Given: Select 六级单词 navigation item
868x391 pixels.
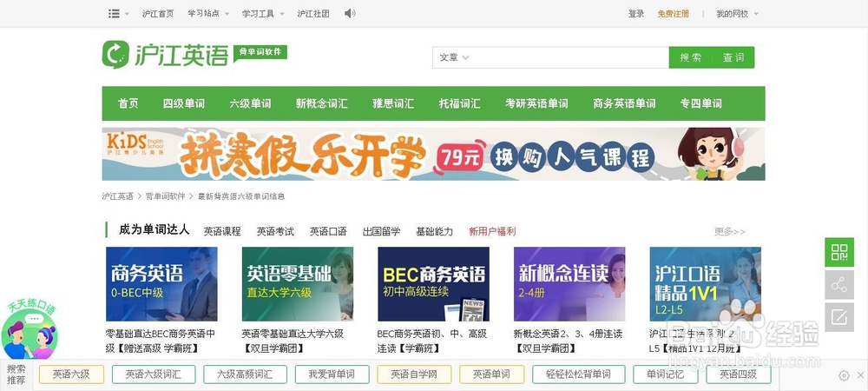Looking at the screenshot, I should click(250, 103).
